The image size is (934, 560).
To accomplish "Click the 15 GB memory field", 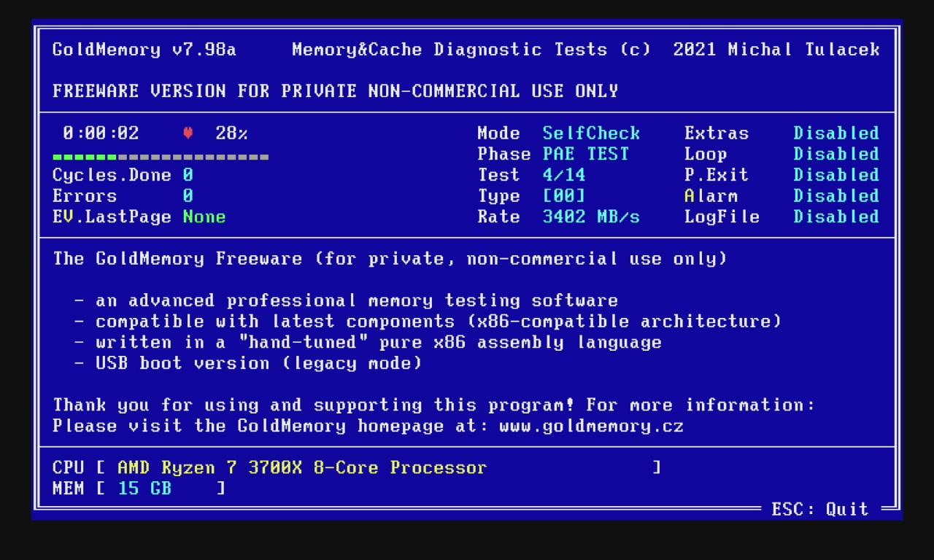I will click(x=144, y=489).
